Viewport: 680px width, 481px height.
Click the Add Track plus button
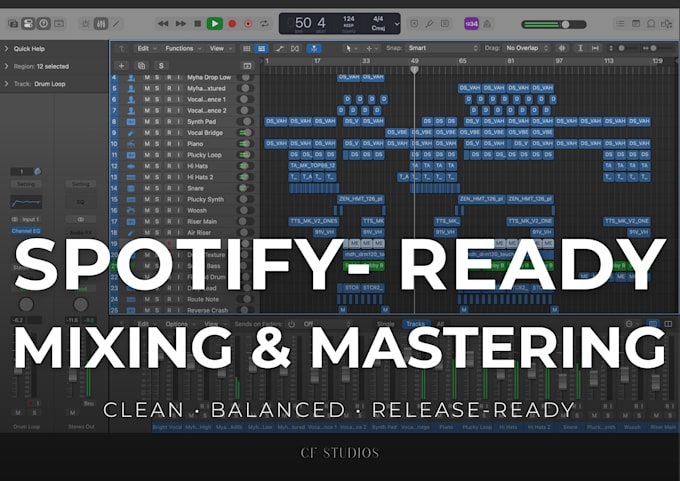click(121, 66)
